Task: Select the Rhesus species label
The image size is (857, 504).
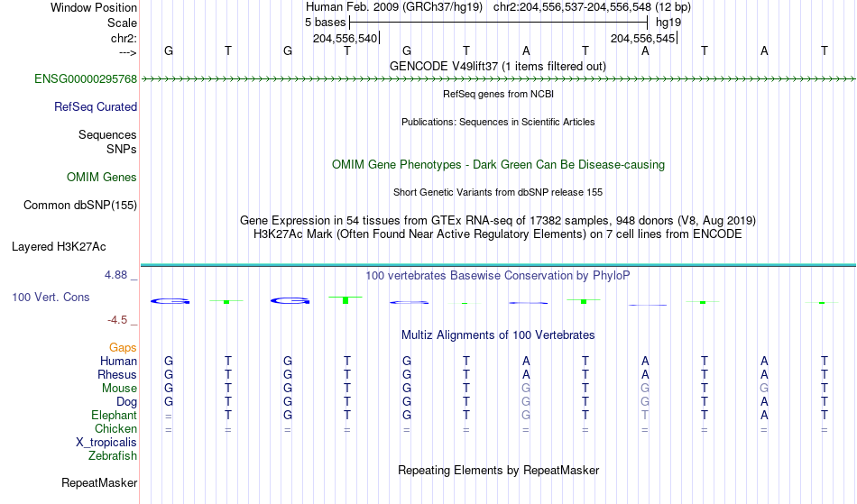Action: coord(117,375)
